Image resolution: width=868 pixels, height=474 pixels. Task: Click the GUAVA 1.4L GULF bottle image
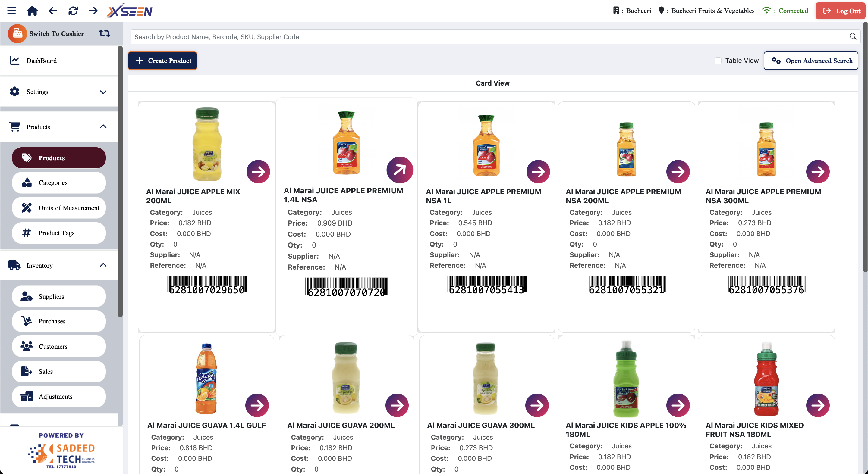(x=206, y=379)
